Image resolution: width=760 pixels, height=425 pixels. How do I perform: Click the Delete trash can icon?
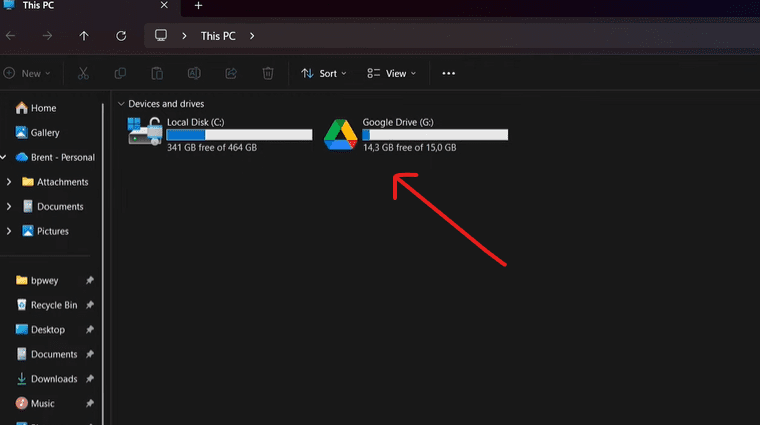click(268, 73)
